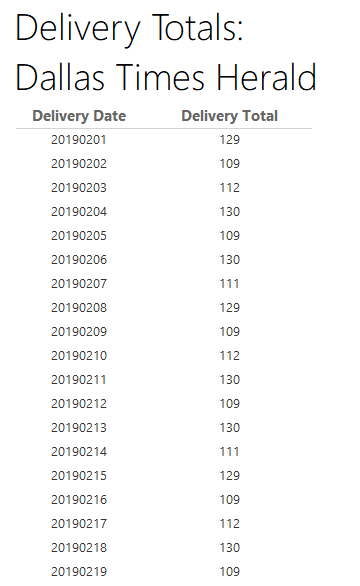Image resolution: width=360 pixels, height=586 pixels.
Task: Select the report title Dallas Times Herald
Action: coord(166,77)
